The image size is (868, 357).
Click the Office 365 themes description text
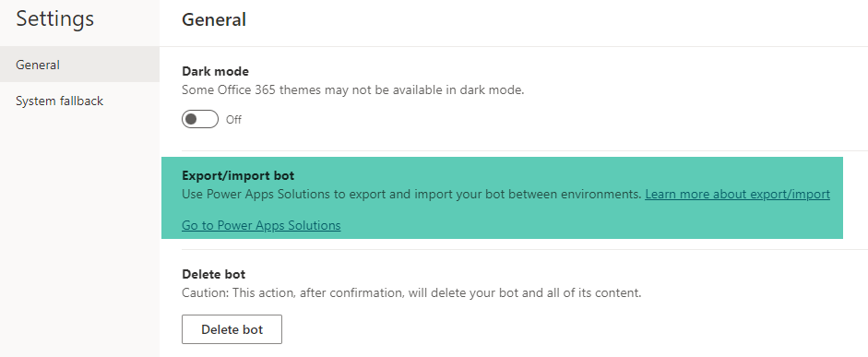(352, 90)
